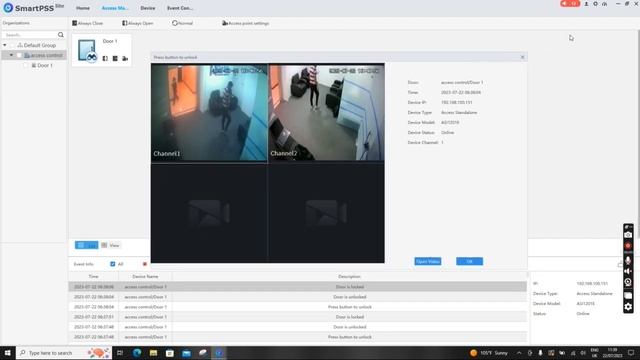Open Microsoft Store from taskbar

[x=170, y=353]
